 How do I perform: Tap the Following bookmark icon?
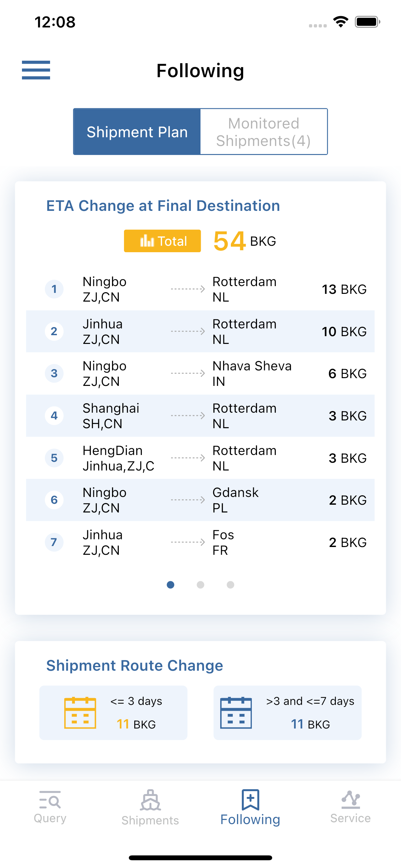pyautogui.click(x=250, y=800)
